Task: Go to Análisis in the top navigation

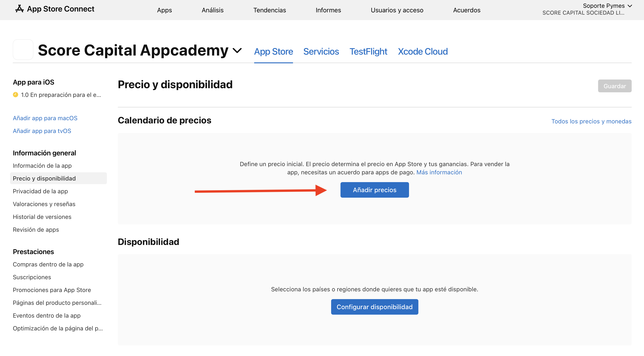Action: 213,10
